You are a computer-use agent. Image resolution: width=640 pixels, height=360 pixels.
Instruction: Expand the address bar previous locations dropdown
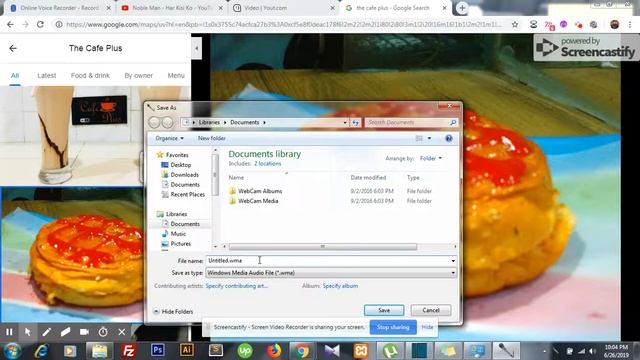[345, 122]
